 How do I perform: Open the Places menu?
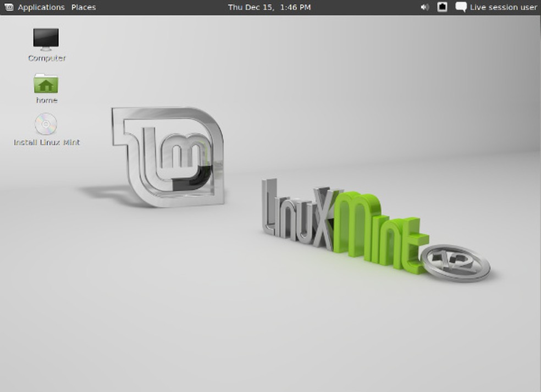coord(84,7)
